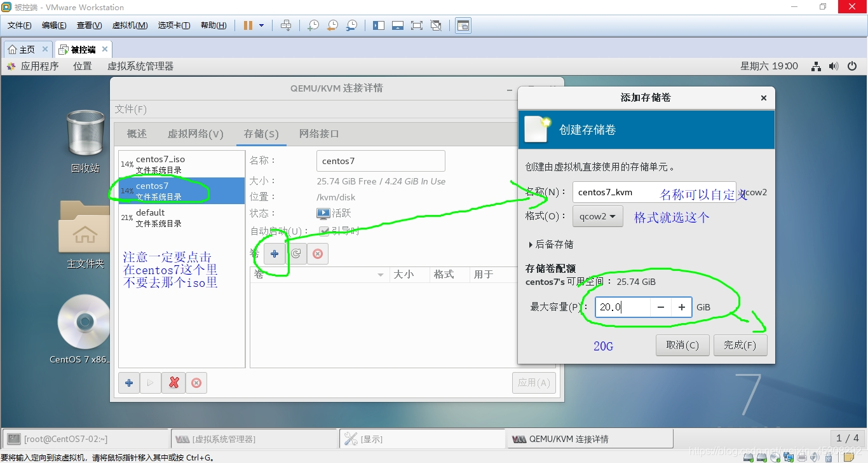
Task: Open the 选项卡(T) menu
Action: [174, 25]
